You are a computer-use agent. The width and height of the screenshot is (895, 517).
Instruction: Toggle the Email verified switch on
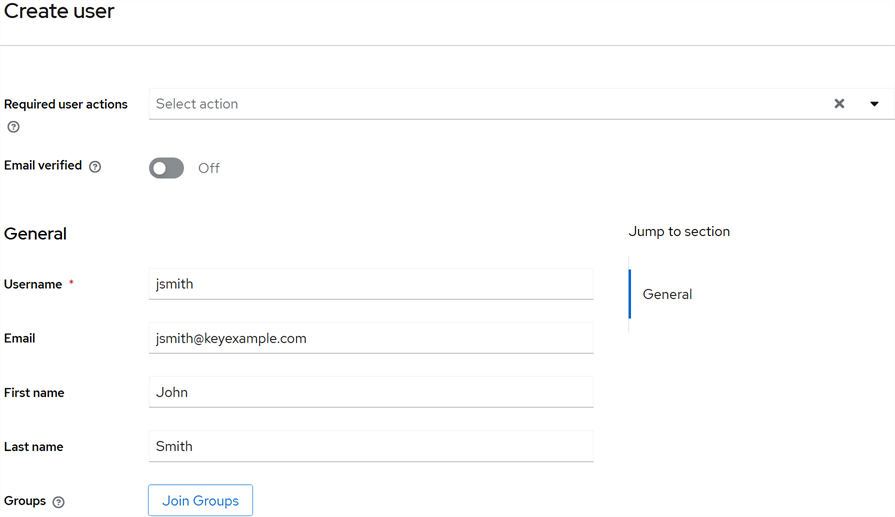point(167,168)
